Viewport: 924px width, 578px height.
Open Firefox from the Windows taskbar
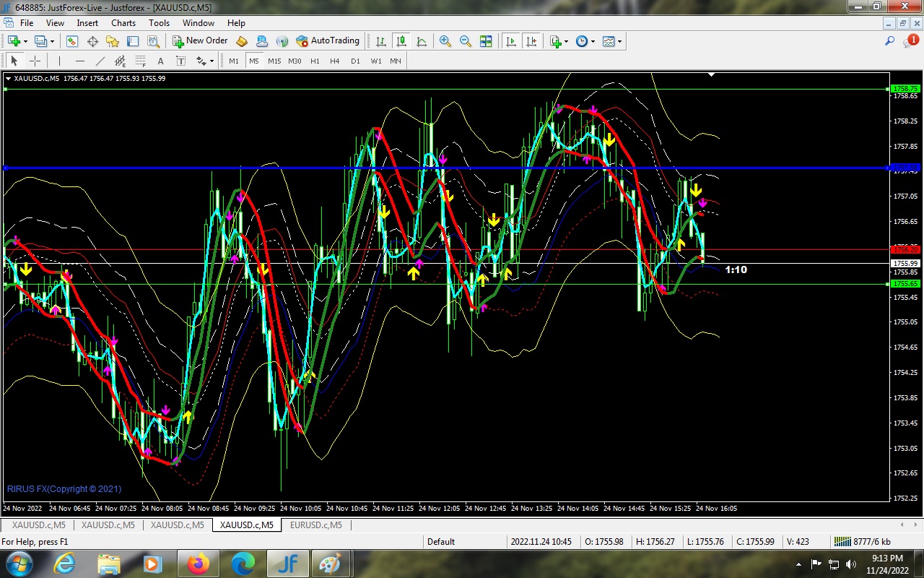[x=198, y=563]
